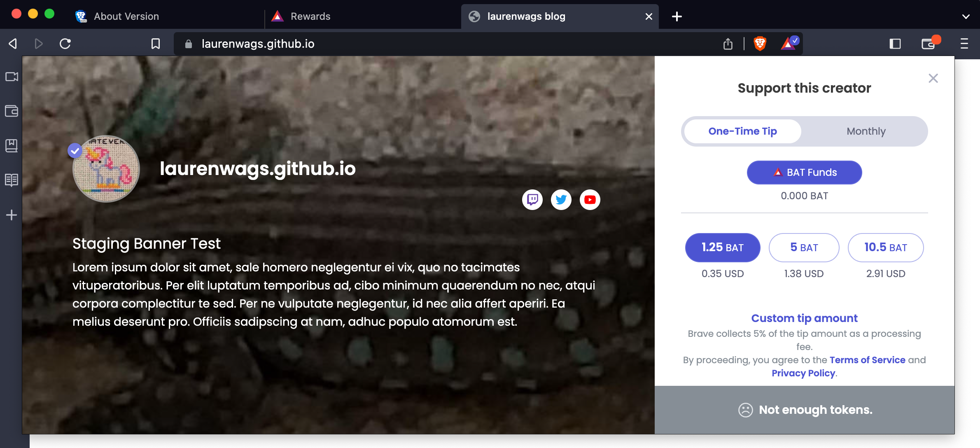Open the Reading List book icon
The image size is (980, 448).
tap(11, 180)
